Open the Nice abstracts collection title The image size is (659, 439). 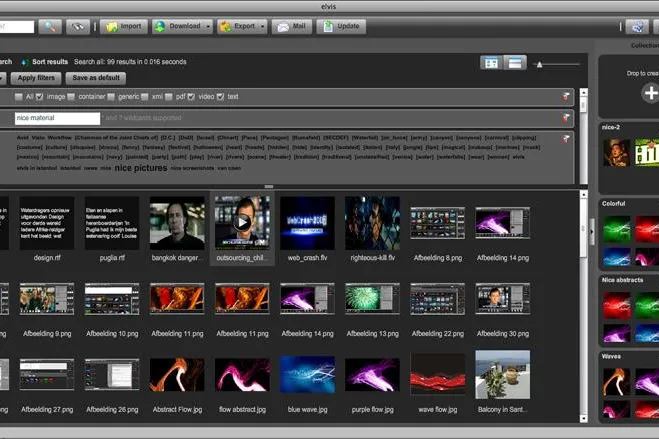point(622,280)
